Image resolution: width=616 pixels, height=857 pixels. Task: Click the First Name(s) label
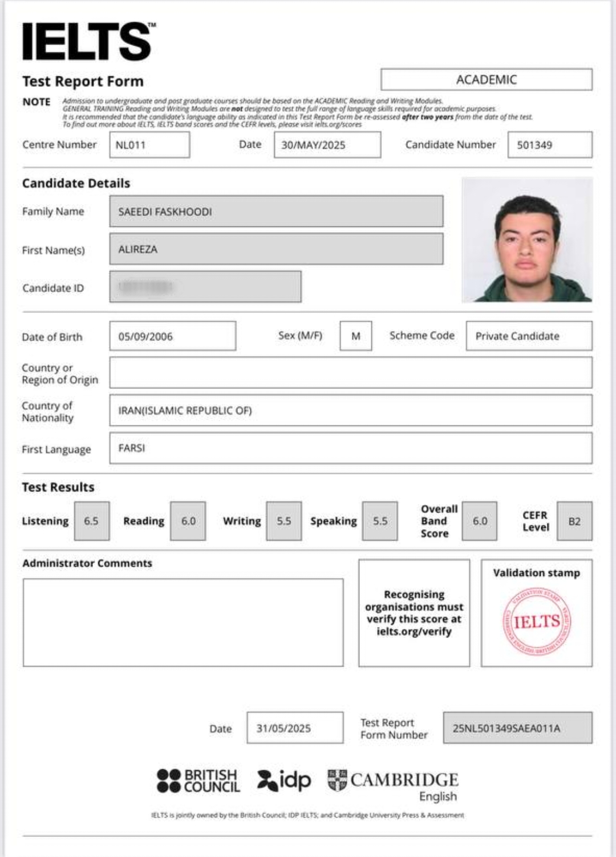tap(53, 250)
